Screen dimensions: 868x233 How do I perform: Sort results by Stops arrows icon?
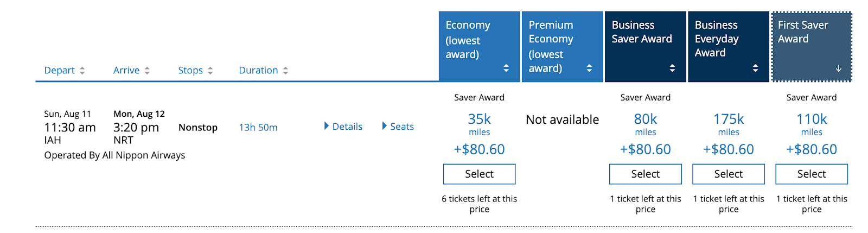point(210,71)
